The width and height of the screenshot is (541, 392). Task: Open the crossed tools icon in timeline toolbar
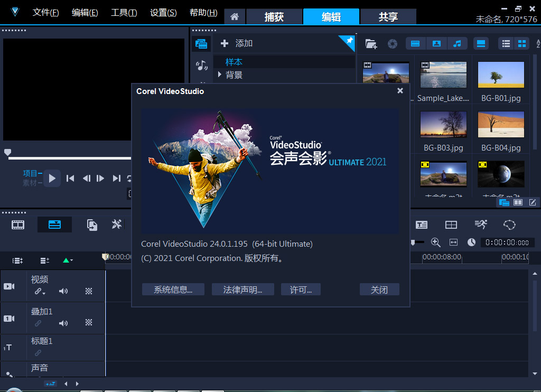(x=117, y=225)
